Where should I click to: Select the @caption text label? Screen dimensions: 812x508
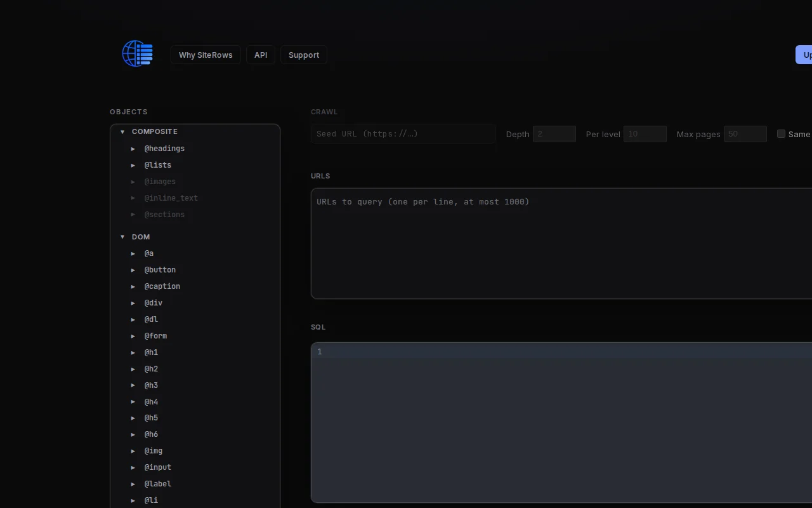pyautogui.click(x=162, y=286)
